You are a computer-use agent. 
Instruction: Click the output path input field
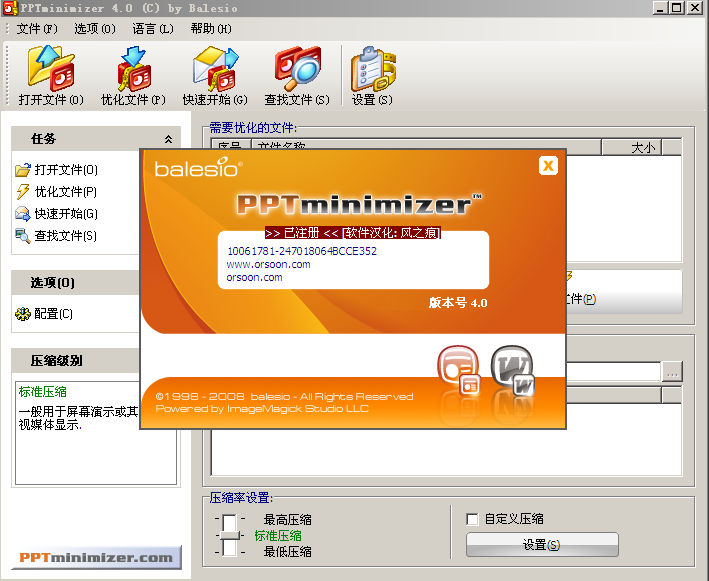tap(613, 372)
